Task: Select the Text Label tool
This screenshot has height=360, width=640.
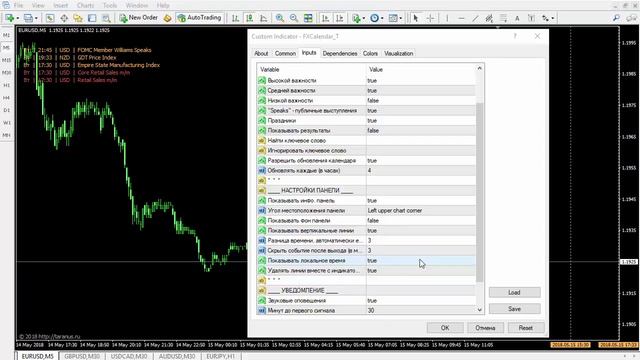Action: pos(531,18)
